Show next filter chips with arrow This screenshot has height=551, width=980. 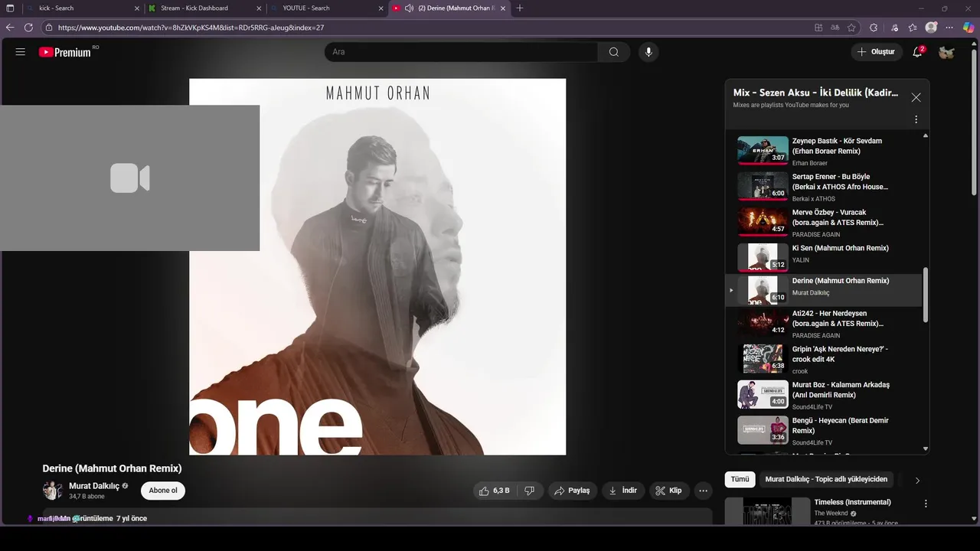click(917, 480)
